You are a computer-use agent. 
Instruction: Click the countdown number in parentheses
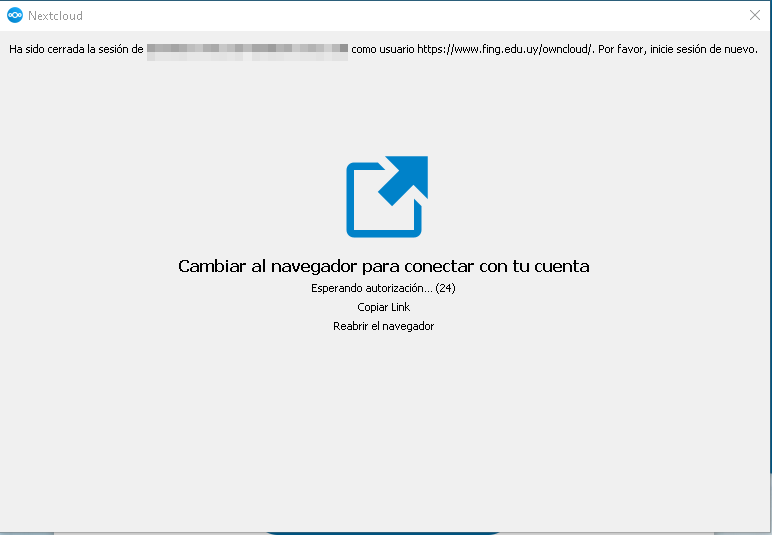[445, 288]
